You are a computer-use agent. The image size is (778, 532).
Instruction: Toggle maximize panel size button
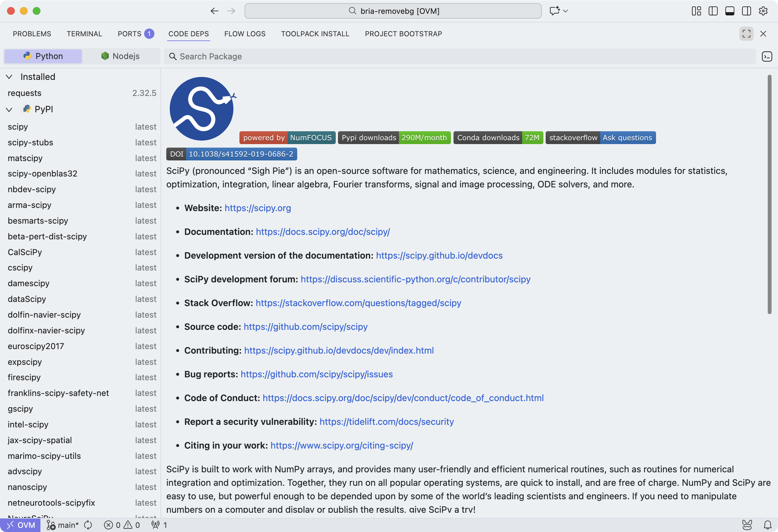(746, 33)
